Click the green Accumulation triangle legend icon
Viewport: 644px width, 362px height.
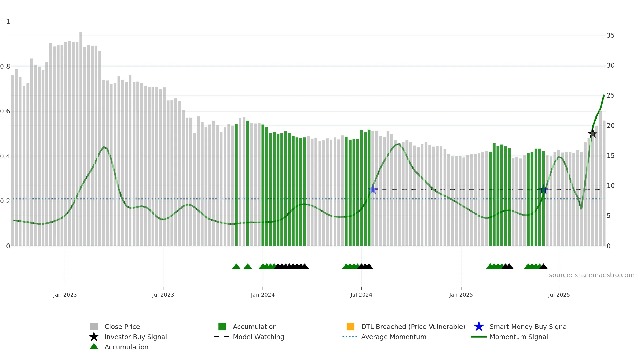pyautogui.click(x=94, y=346)
